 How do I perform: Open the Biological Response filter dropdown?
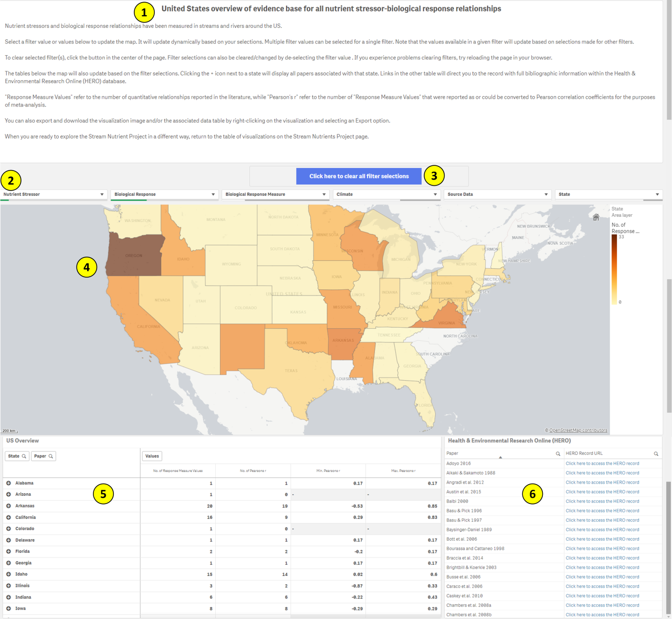point(212,194)
